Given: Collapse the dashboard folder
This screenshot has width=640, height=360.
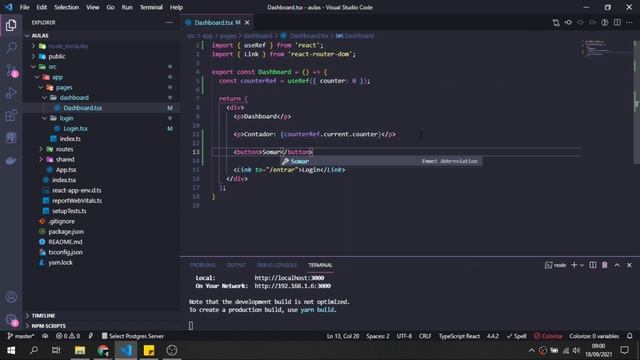Looking at the screenshot, I should point(44,98).
